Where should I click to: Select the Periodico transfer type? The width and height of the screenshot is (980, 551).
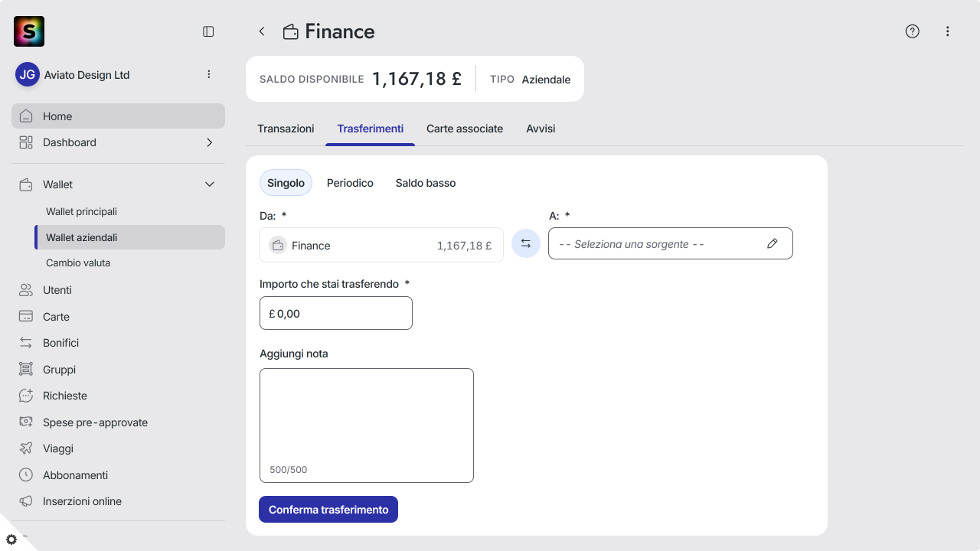(x=350, y=183)
